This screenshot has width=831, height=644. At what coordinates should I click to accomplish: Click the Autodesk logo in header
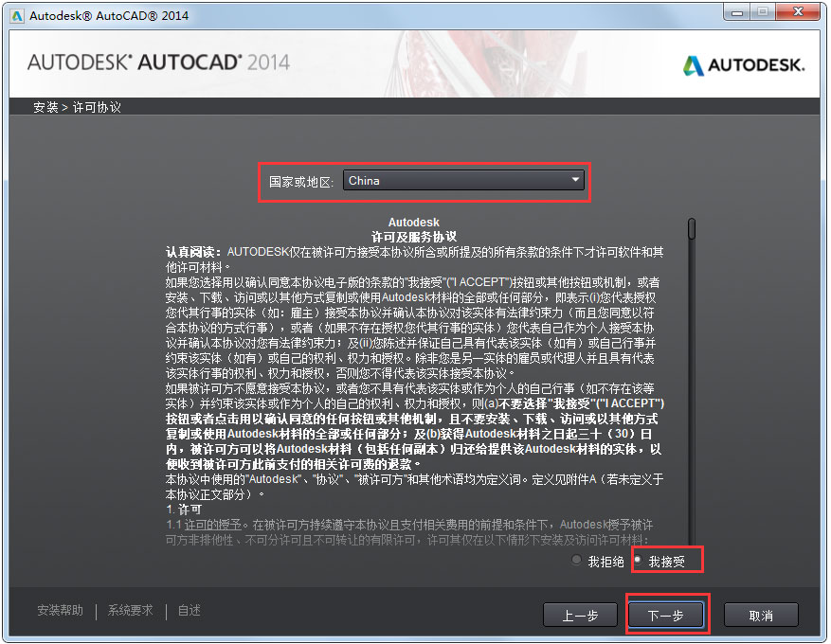click(x=744, y=65)
